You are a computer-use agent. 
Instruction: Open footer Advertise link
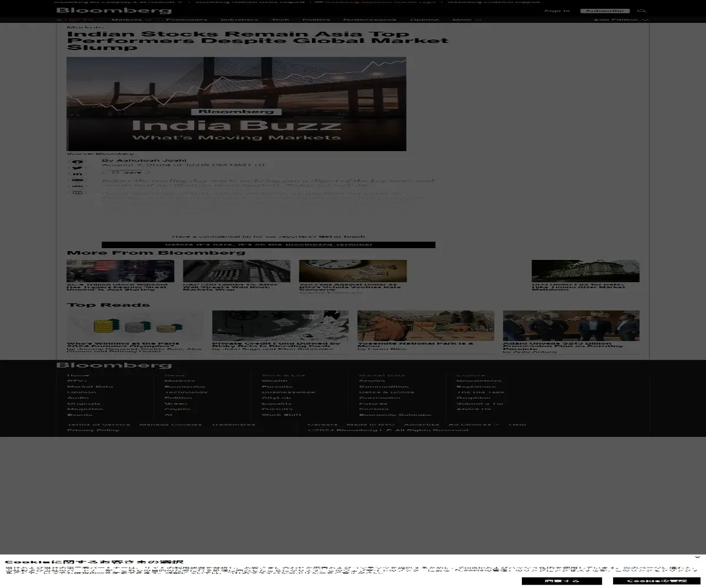click(x=421, y=425)
